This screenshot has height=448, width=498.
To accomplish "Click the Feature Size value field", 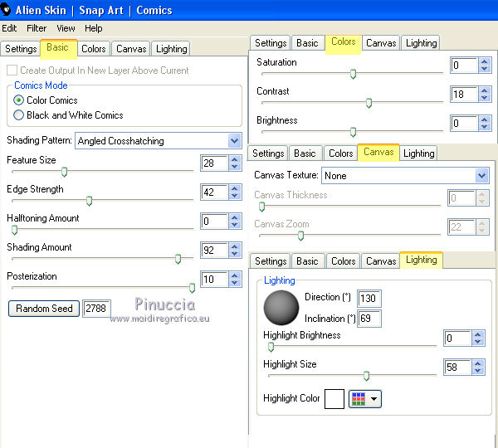I will pos(214,163).
